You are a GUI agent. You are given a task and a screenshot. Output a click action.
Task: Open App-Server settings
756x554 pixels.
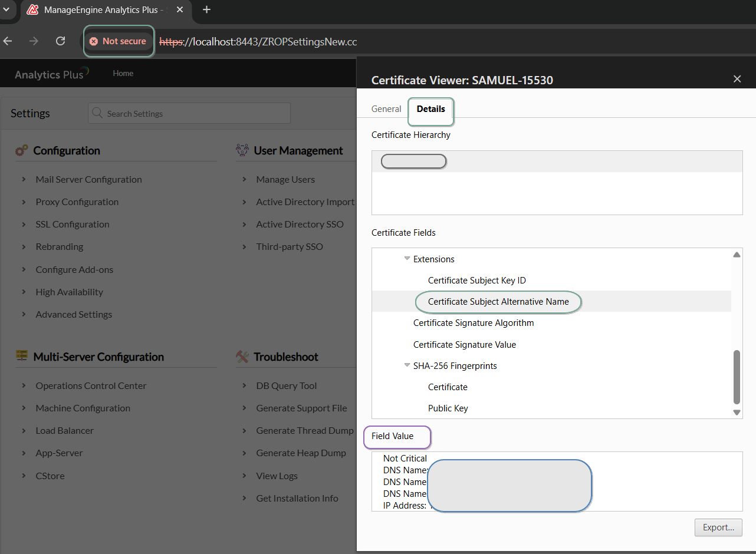pos(59,453)
